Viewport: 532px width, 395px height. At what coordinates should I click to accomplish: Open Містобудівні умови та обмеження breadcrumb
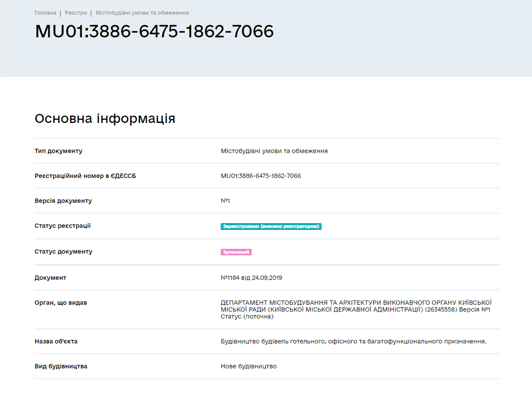(142, 13)
